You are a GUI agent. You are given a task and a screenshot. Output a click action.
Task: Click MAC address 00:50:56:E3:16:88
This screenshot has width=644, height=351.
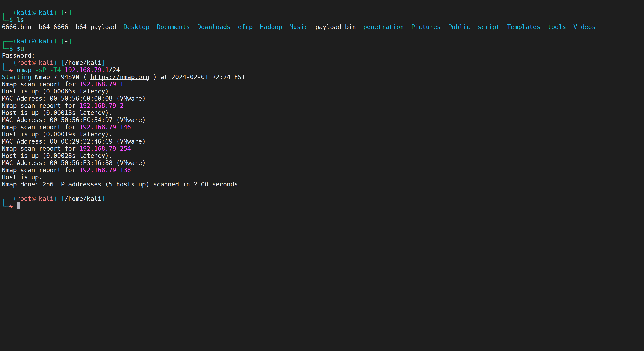pos(81,163)
